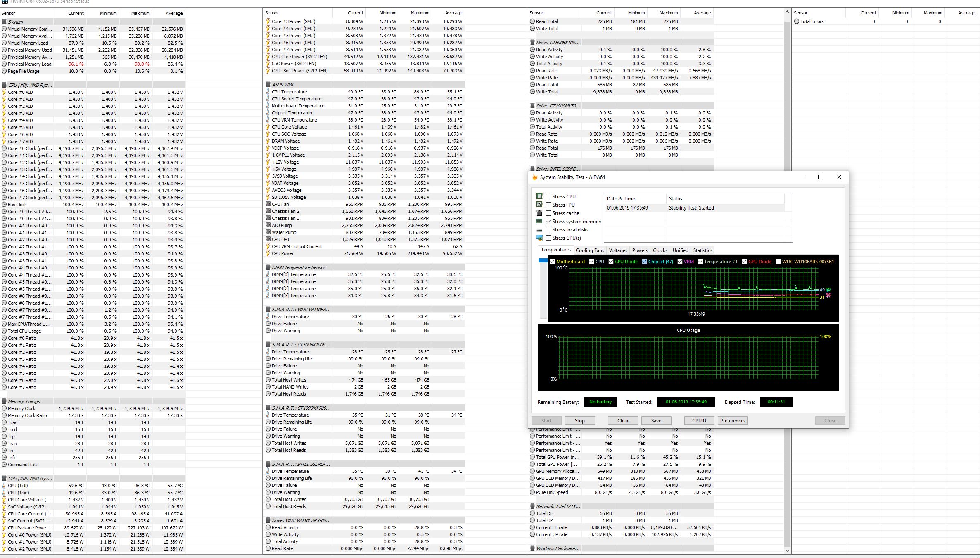Toggle the GPU Diode graph checkbox
Screen dimensions: 980x558
pos(744,262)
